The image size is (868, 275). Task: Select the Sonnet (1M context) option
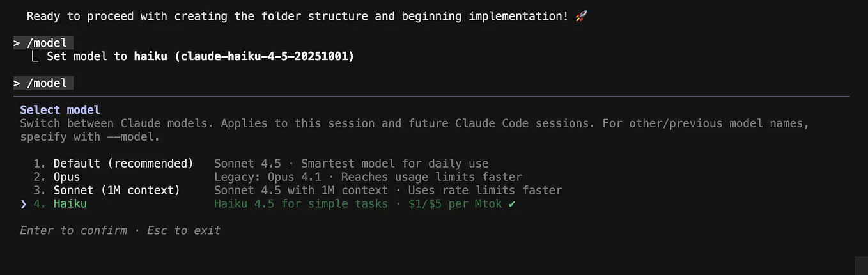tap(116, 191)
